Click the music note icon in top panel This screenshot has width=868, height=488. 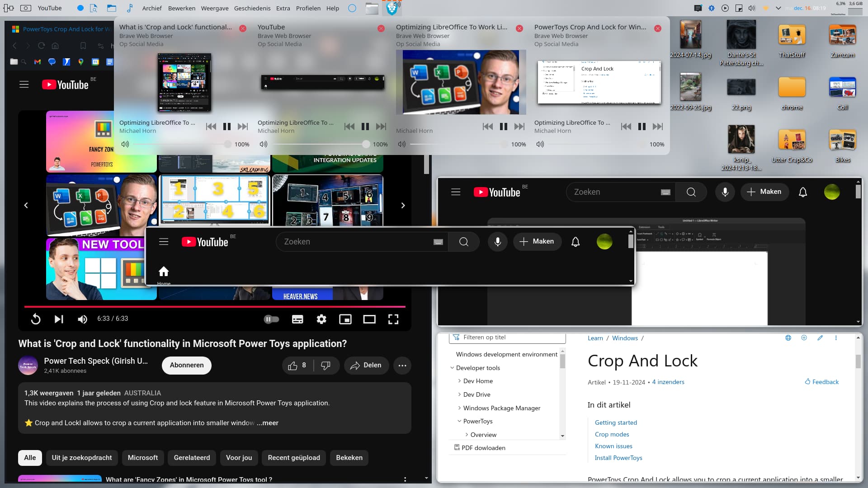[x=130, y=8]
